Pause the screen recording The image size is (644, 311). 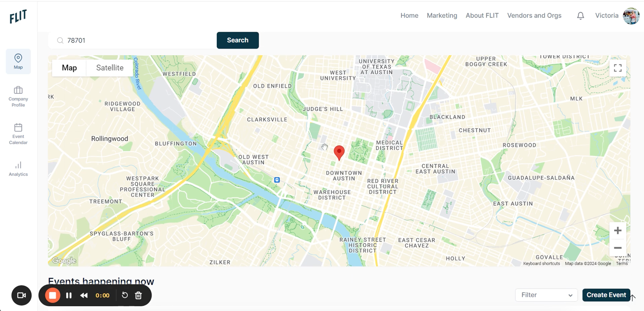pyautogui.click(x=69, y=295)
